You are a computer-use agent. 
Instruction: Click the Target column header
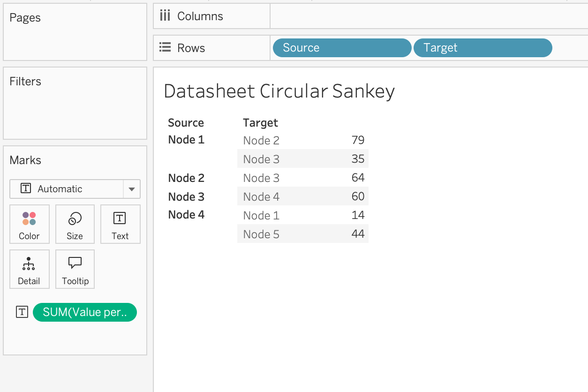(x=260, y=123)
